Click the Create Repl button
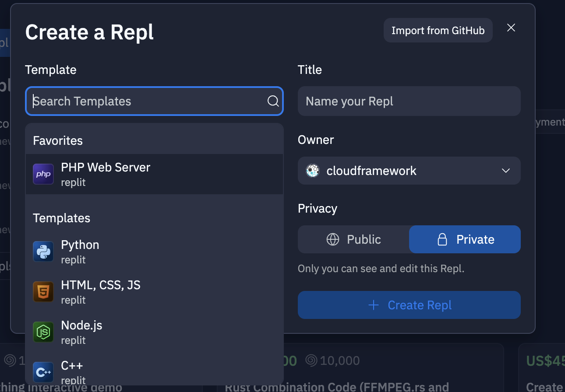The image size is (565, 392). tap(409, 305)
